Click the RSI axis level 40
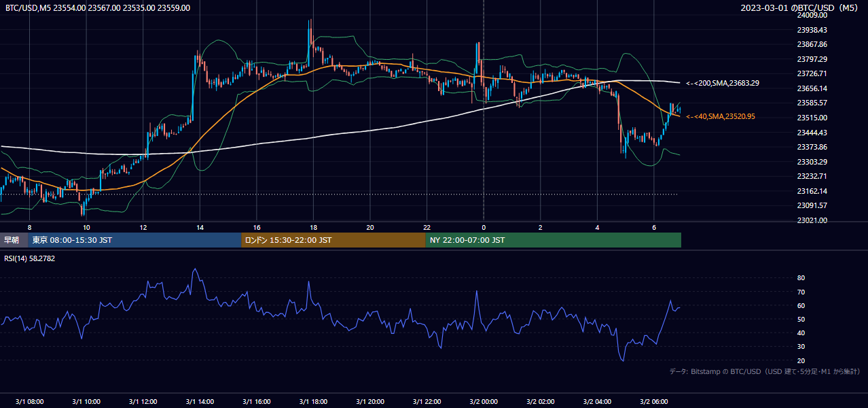The width and height of the screenshot is (868, 408). (x=801, y=333)
